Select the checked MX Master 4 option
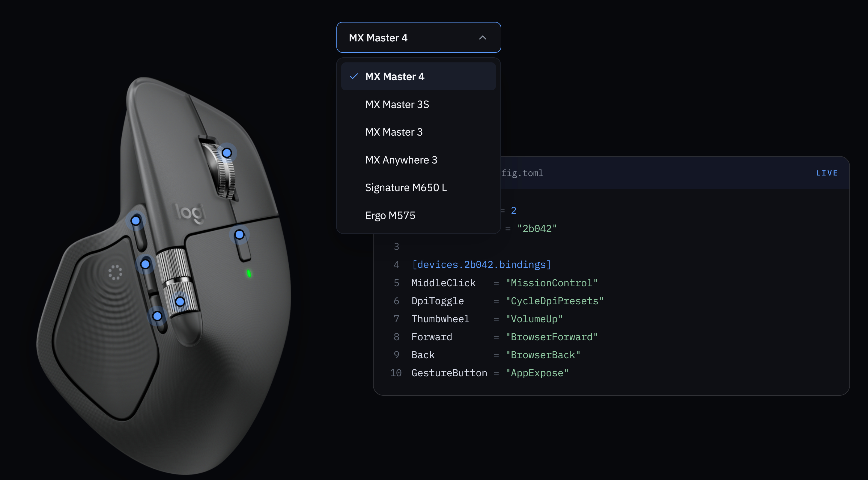The image size is (868, 480). pos(419,76)
